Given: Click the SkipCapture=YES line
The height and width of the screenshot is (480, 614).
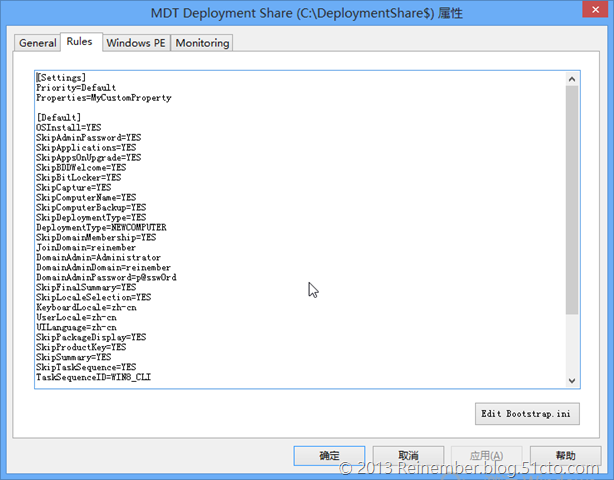Looking at the screenshot, I should [74, 188].
